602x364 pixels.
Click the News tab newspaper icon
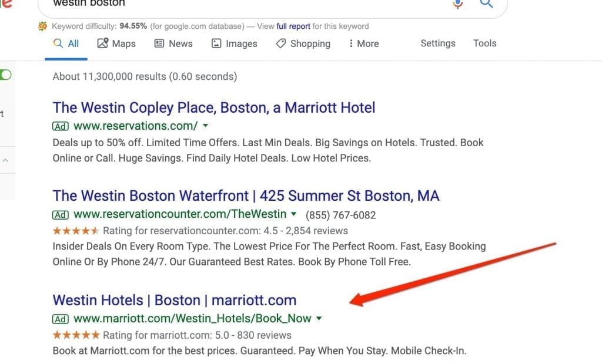tap(159, 43)
